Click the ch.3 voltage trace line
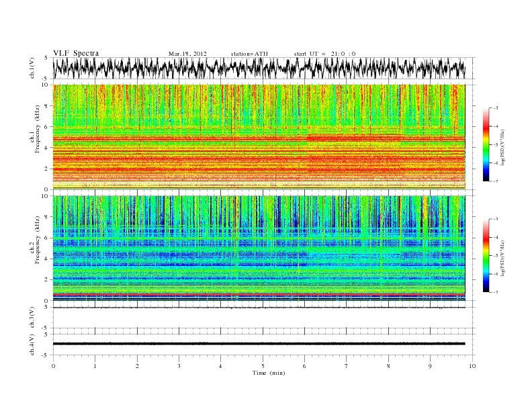The image size is (532, 411). point(259,308)
